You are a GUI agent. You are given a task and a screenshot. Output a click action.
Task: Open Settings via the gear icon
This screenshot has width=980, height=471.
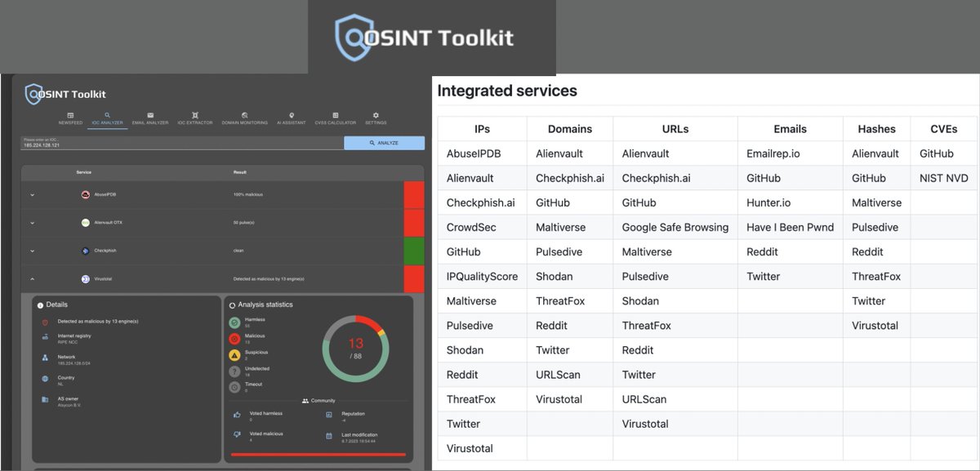(375, 115)
